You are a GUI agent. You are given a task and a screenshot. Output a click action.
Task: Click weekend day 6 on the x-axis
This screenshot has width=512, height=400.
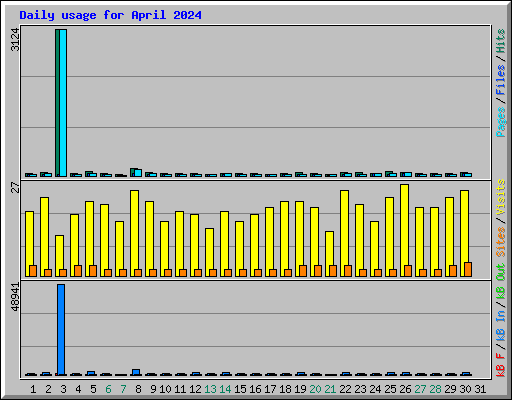click(x=108, y=389)
